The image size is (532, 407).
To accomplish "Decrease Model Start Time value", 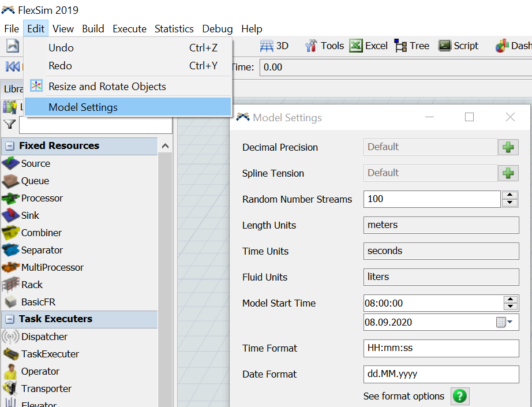I will click(x=510, y=307).
